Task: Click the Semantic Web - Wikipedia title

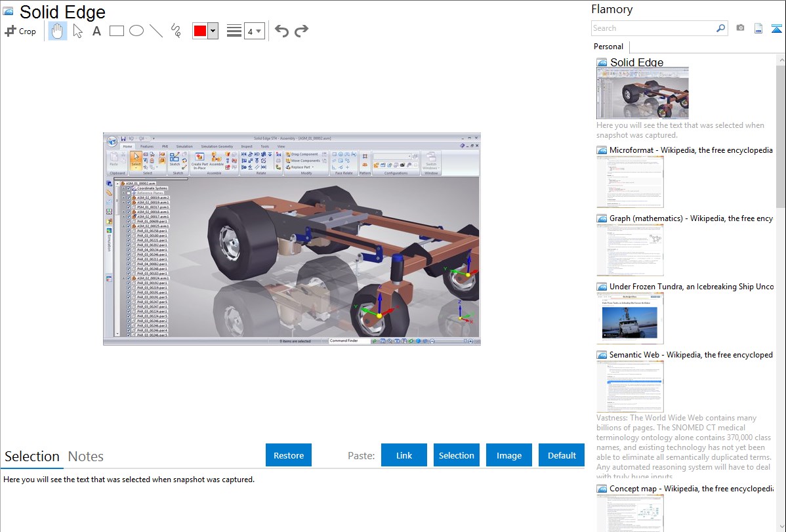Action: point(691,354)
